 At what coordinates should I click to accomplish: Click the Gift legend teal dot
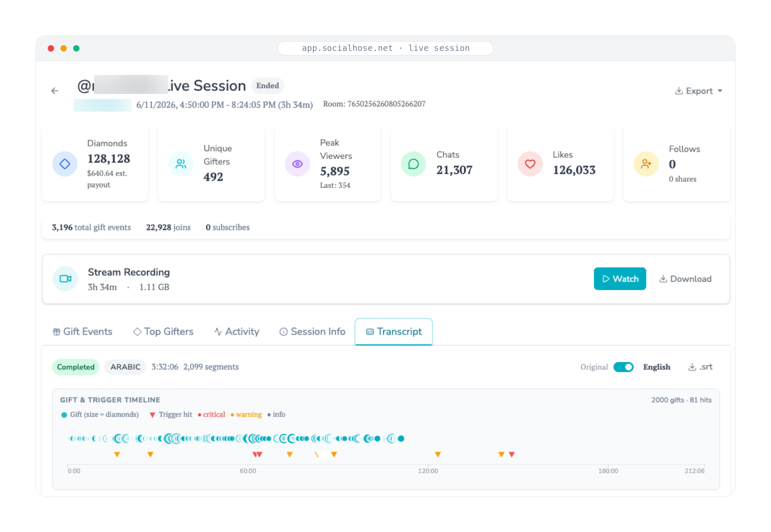point(64,415)
